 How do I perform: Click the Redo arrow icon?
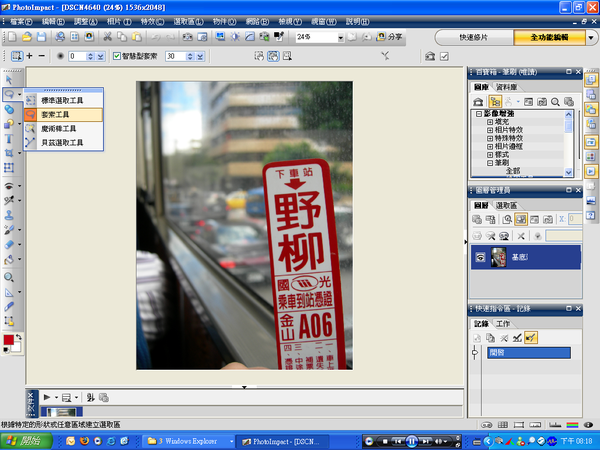point(170,37)
